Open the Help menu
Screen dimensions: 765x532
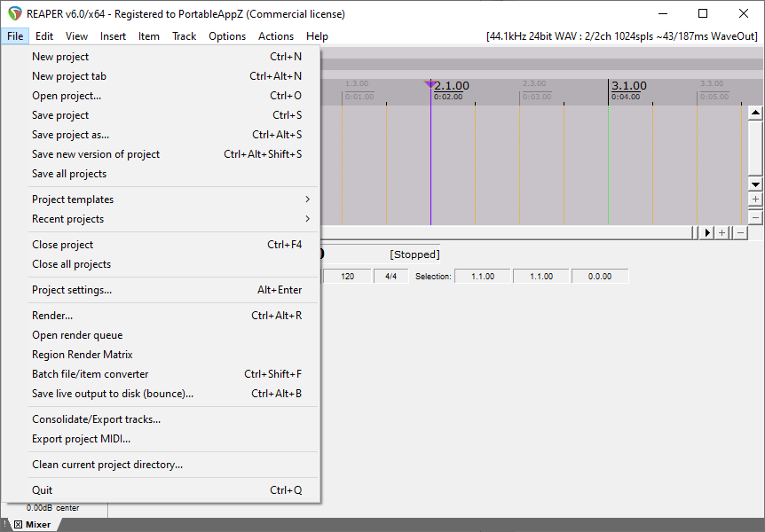coord(317,36)
